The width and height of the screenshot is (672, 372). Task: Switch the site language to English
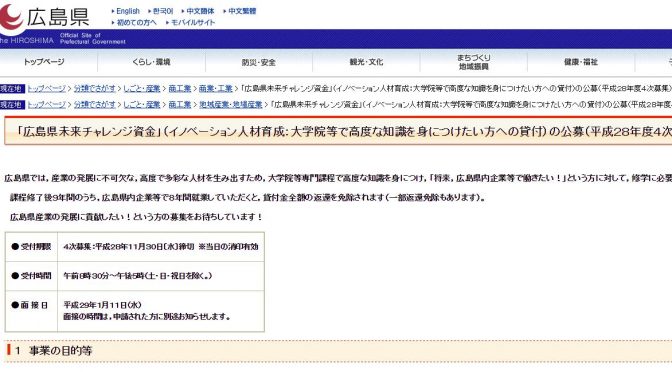coord(128,11)
